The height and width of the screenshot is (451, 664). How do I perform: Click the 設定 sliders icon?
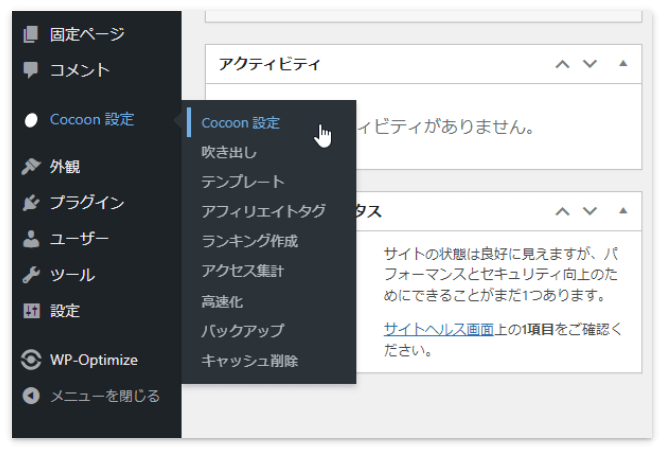tap(31, 311)
